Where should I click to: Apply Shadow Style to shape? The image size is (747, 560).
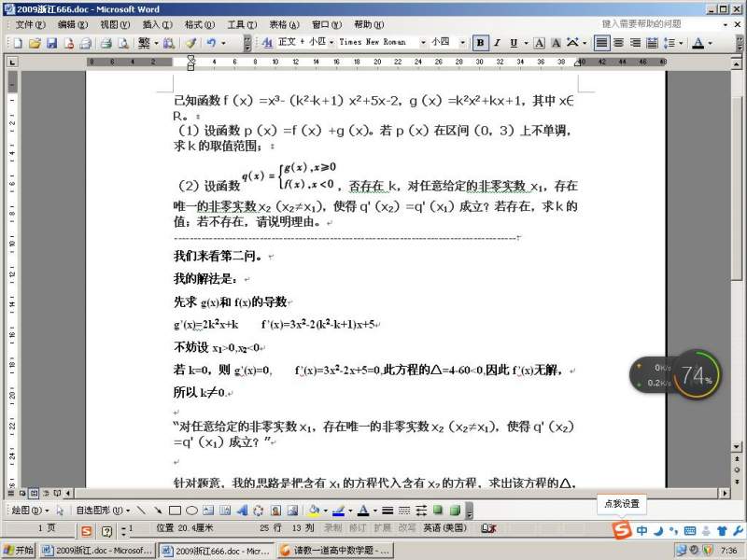coord(438,511)
